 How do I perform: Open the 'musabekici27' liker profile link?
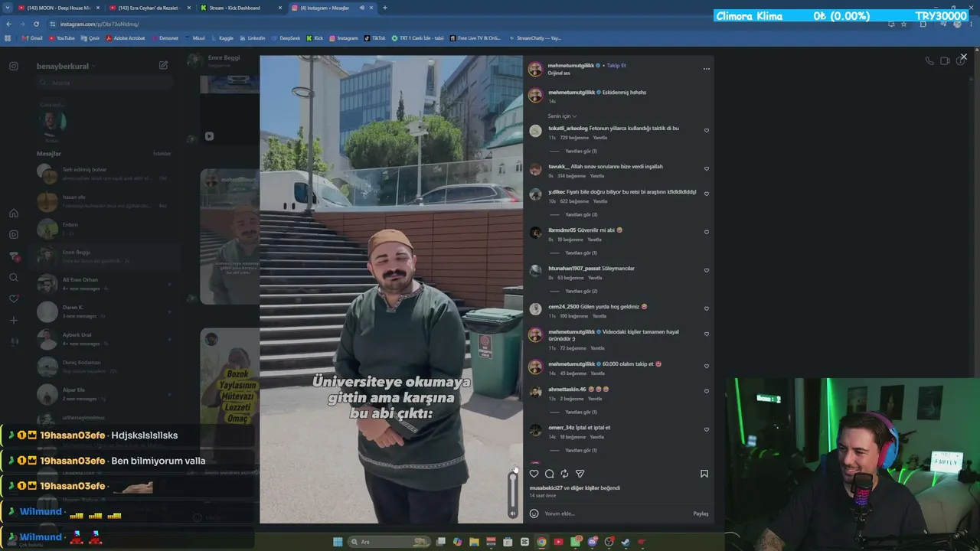pyautogui.click(x=546, y=487)
